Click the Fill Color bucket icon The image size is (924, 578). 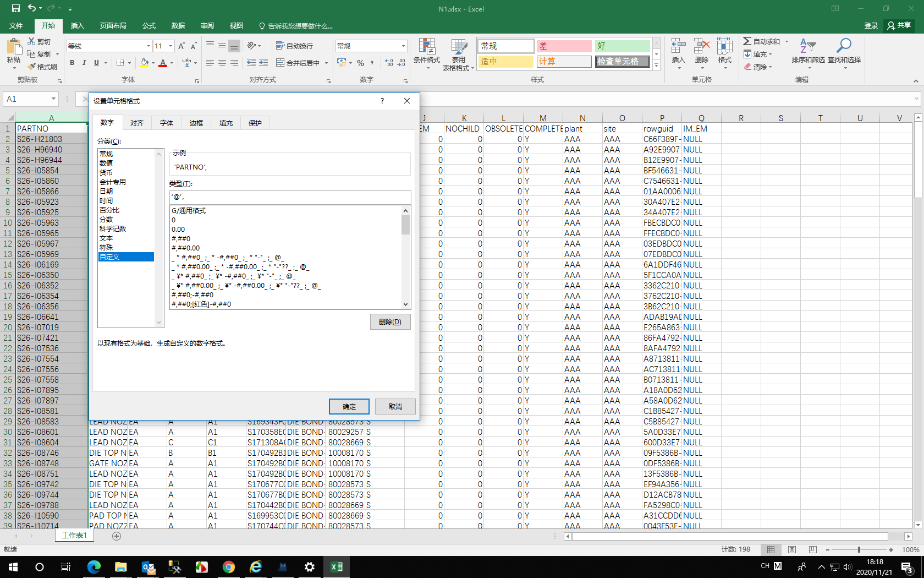144,63
